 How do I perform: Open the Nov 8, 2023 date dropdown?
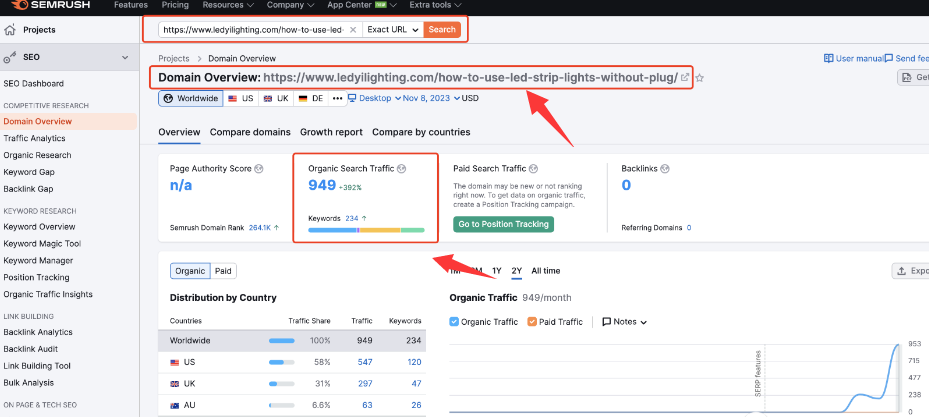coord(431,98)
